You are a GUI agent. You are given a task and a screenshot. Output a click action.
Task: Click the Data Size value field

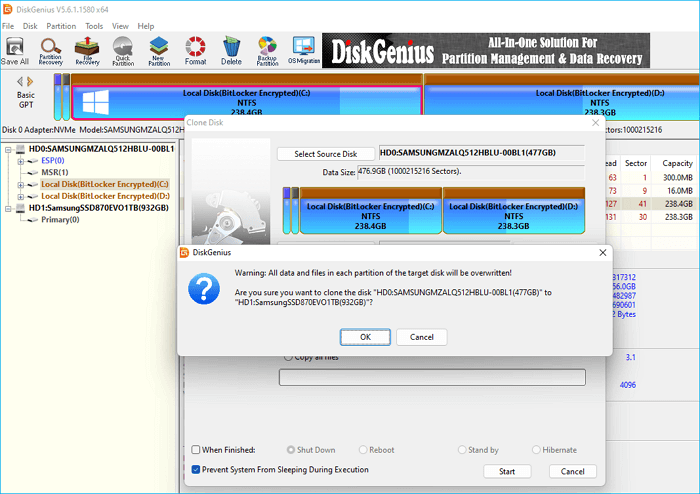coord(471,171)
